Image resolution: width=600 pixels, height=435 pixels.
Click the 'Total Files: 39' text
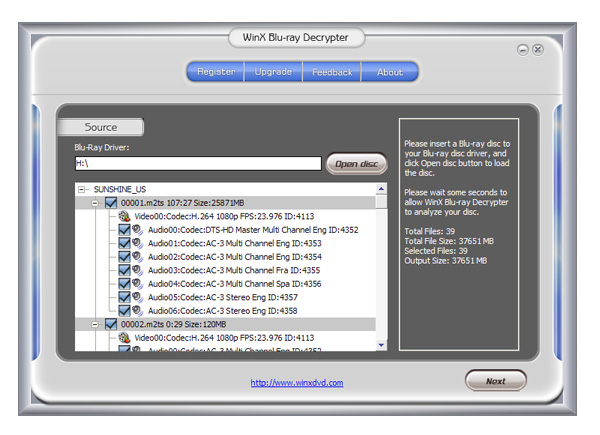click(x=430, y=231)
